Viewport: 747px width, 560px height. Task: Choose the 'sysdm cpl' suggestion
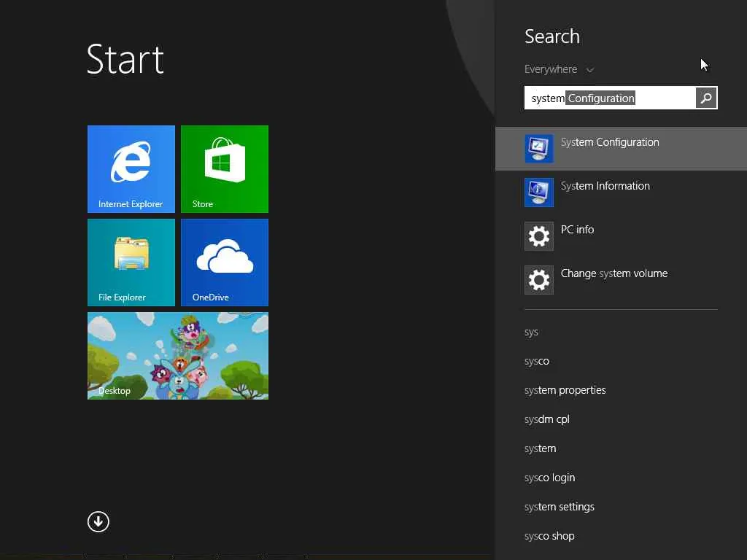[x=547, y=419]
